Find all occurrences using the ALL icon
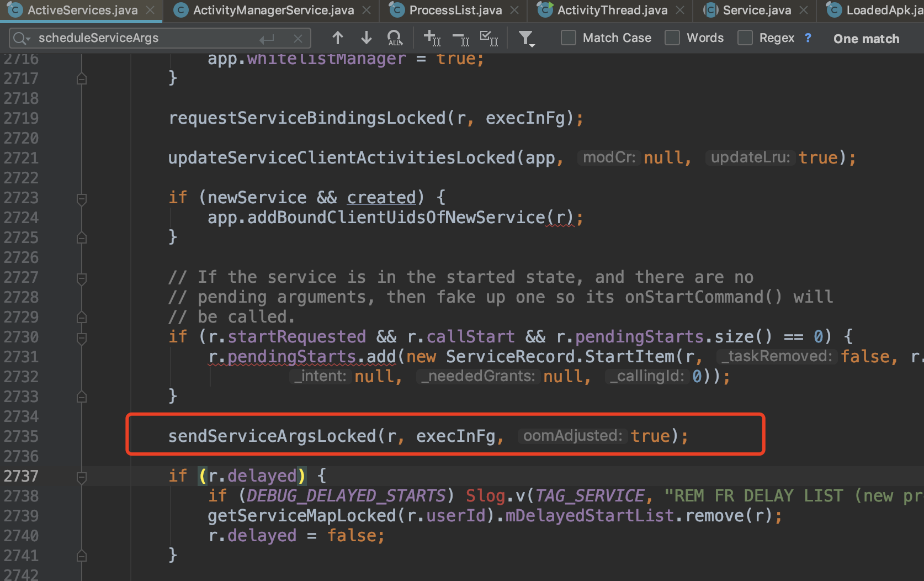The height and width of the screenshot is (581, 924). (x=395, y=38)
